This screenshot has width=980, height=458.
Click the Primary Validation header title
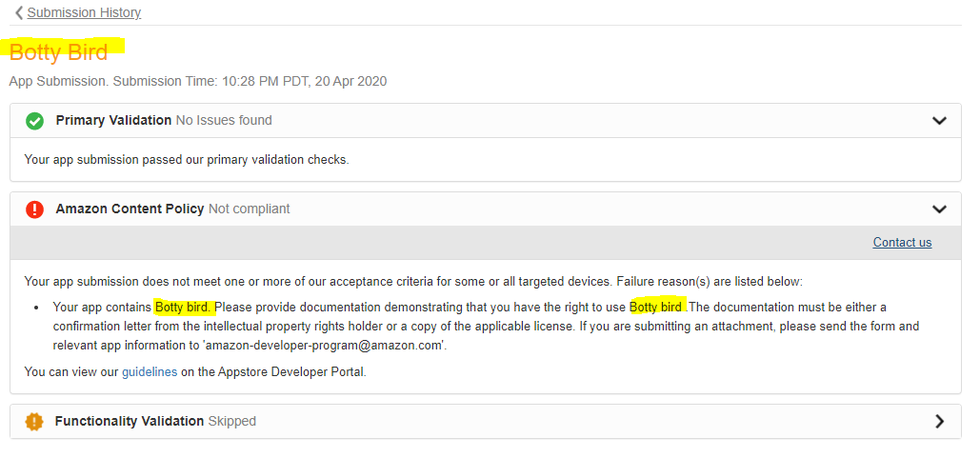113,121
